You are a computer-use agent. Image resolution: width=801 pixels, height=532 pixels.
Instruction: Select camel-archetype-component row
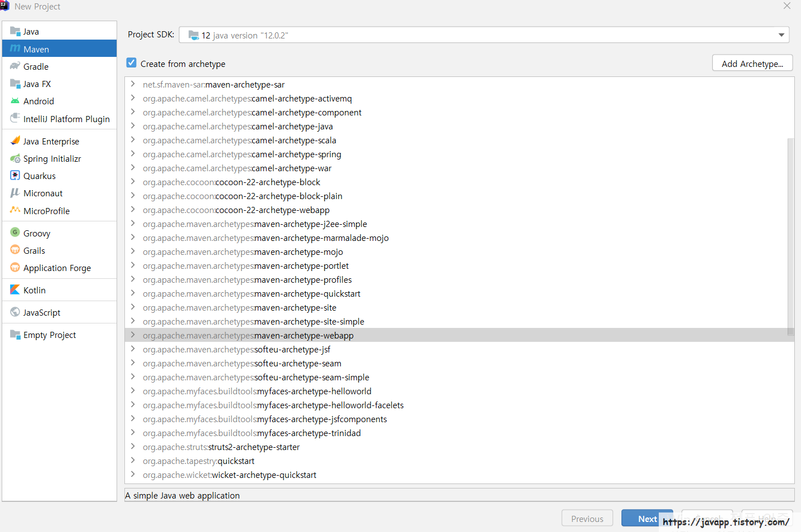460,112
